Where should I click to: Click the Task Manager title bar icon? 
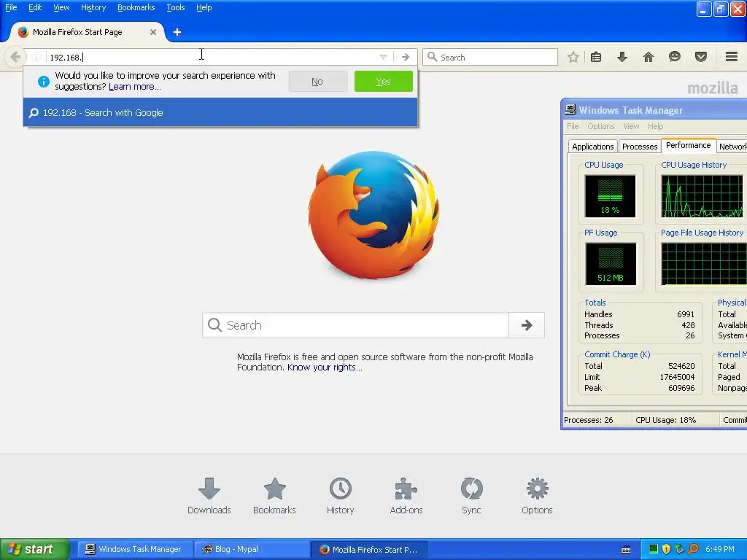(570, 110)
